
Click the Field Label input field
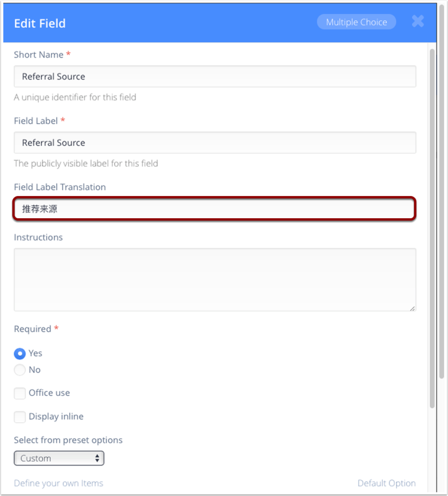click(x=215, y=143)
